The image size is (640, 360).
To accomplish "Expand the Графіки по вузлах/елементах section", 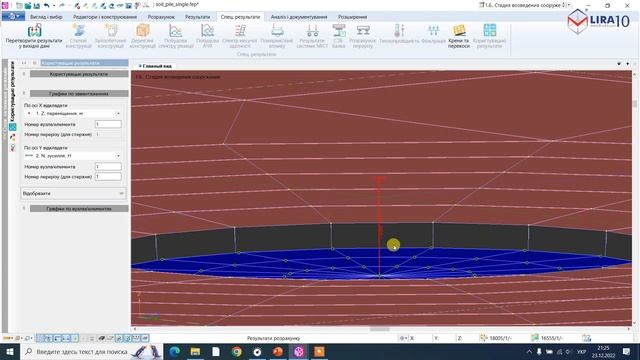I will click(x=79, y=209).
